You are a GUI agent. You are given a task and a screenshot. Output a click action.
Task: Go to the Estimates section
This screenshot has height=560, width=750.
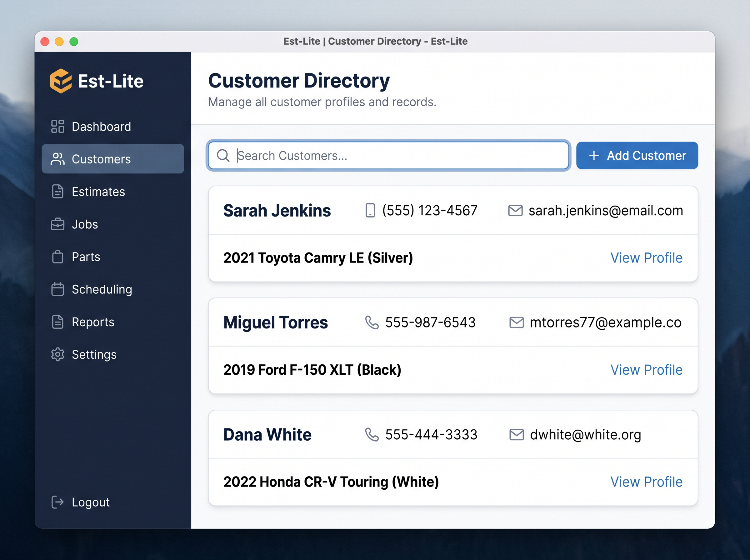pos(98,192)
